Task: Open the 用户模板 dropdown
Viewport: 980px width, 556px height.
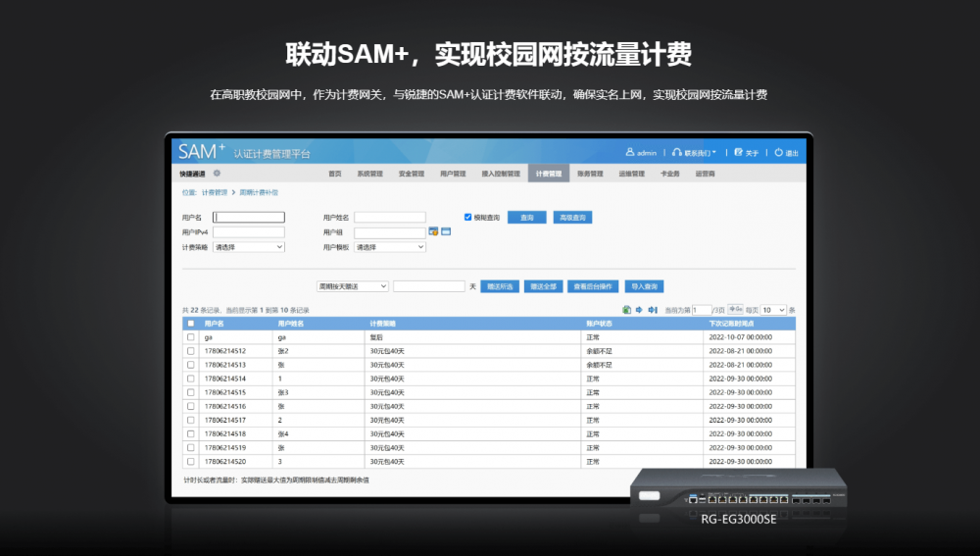Action: pos(390,247)
